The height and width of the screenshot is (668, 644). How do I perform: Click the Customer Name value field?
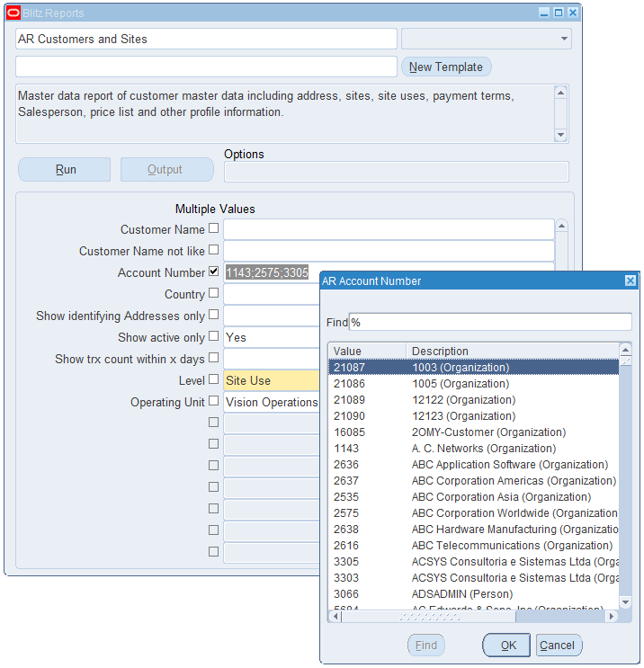[389, 229]
